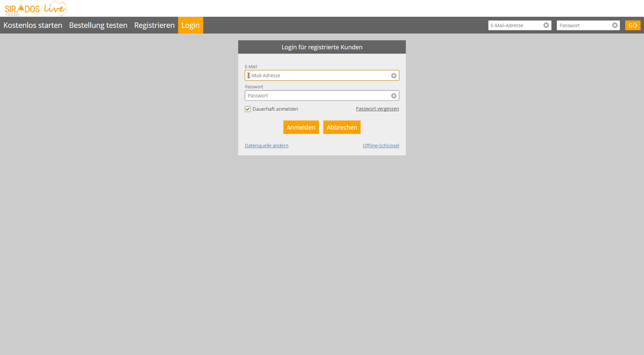Click the E-Mail field in login form

pos(318,76)
